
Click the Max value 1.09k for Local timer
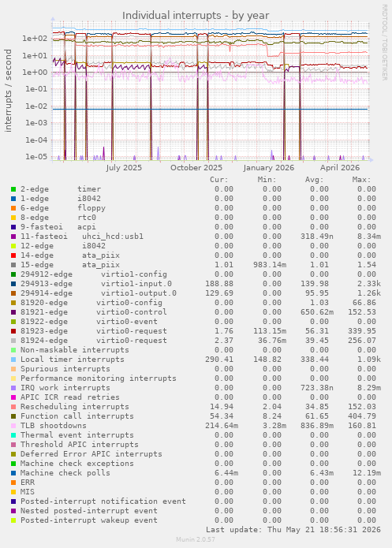pos(368,360)
